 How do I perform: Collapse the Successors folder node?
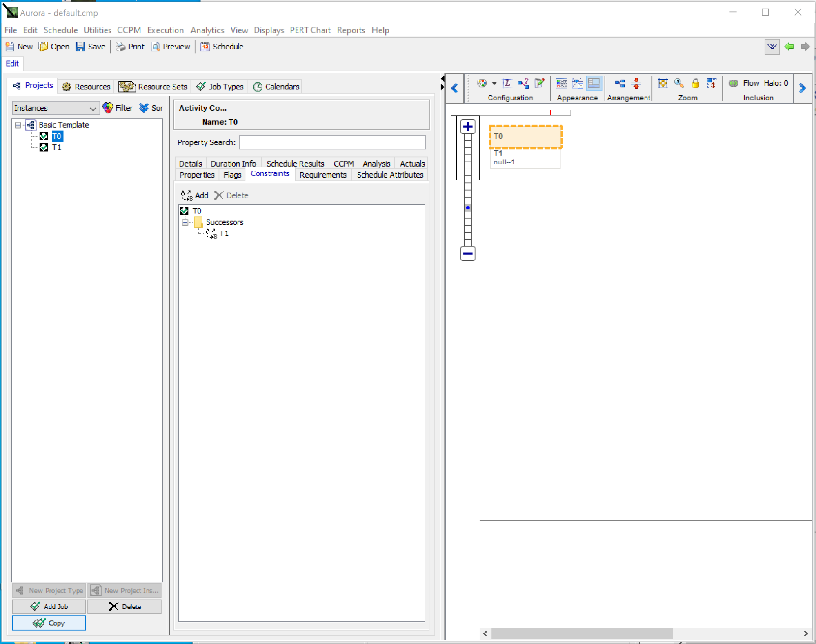pyautogui.click(x=185, y=222)
